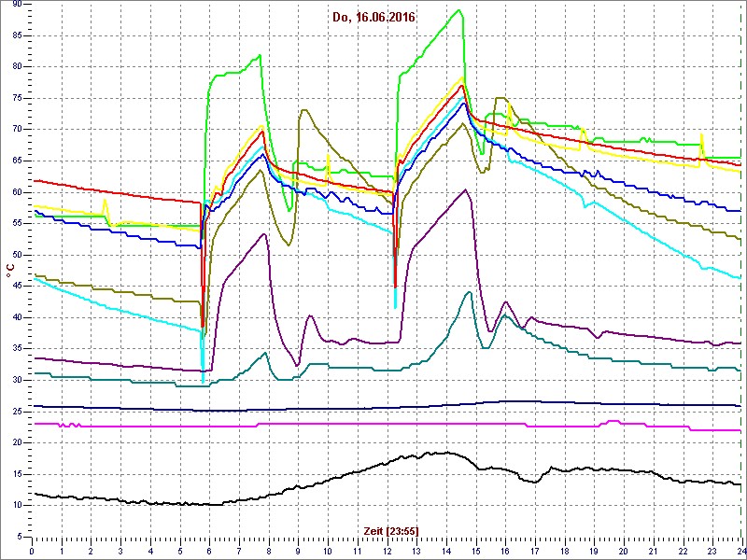Screen dimensions: 747x560
Task: Click hour 21 on the time axis
Action: coord(652,551)
